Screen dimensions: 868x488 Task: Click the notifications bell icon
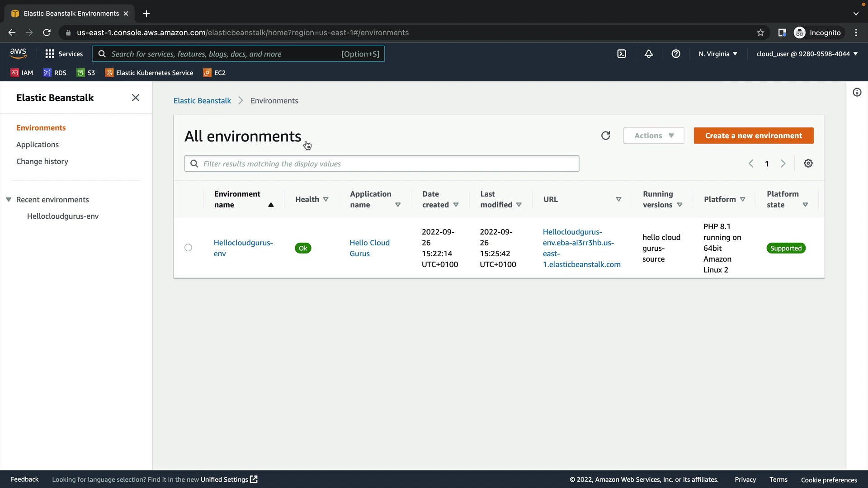pyautogui.click(x=649, y=54)
